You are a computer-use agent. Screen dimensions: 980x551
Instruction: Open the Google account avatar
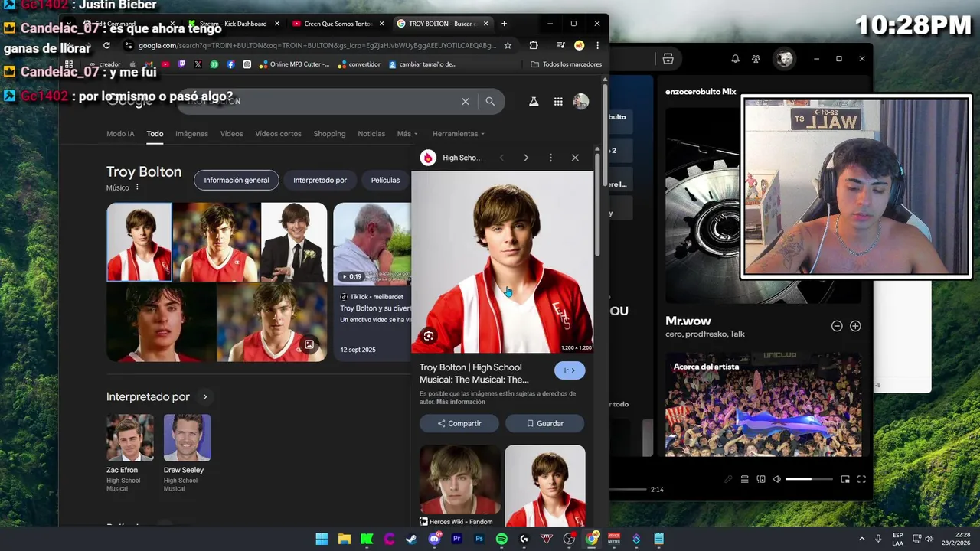click(581, 101)
